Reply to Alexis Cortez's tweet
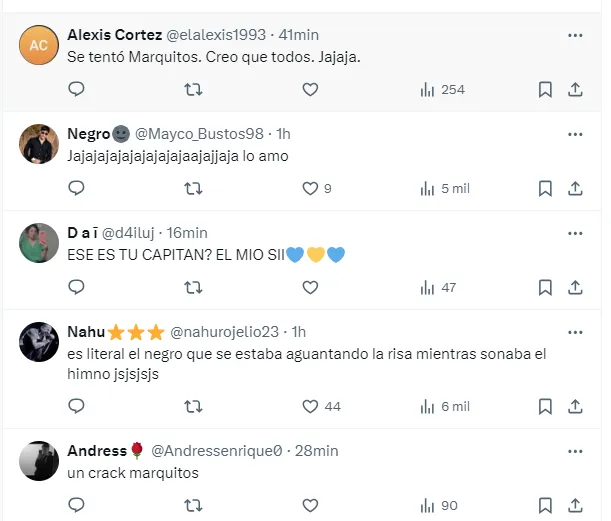 point(76,90)
